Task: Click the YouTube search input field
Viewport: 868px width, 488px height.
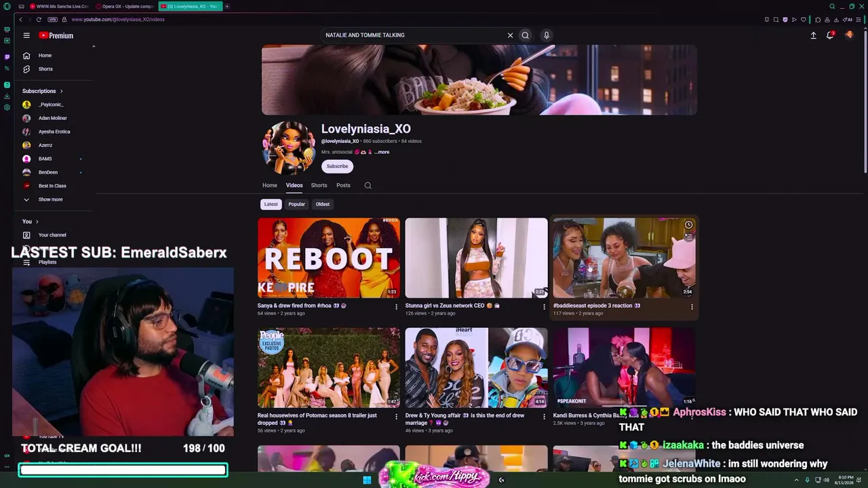Action: (x=414, y=35)
